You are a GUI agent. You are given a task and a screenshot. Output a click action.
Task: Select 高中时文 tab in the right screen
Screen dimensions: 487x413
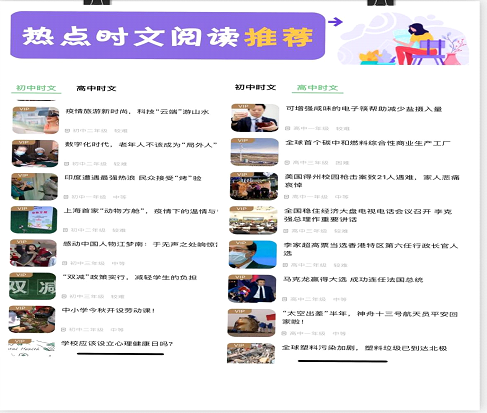317,88
